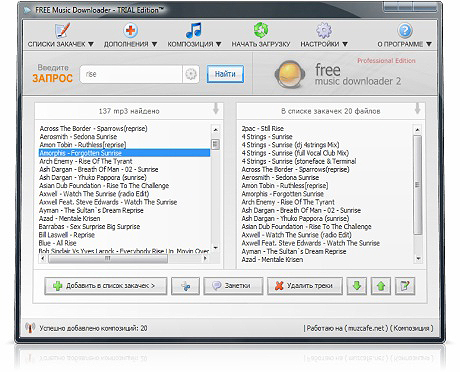Click the Удалить треки button
This screenshot has width=460, height=372.
click(305, 286)
